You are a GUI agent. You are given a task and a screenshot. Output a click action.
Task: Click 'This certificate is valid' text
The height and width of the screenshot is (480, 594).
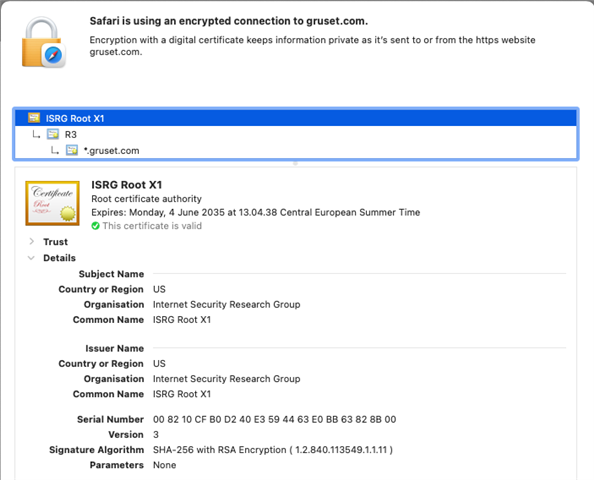(152, 226)
